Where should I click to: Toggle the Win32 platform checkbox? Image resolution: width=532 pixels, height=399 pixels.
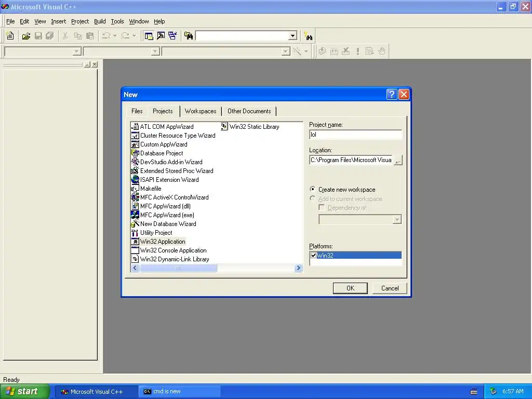tap(313, 255)
